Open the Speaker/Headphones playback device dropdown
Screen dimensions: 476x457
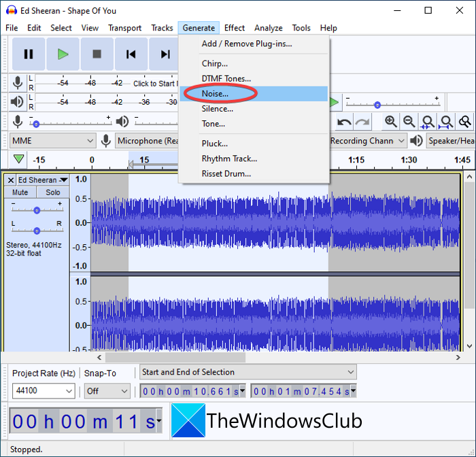450,141
